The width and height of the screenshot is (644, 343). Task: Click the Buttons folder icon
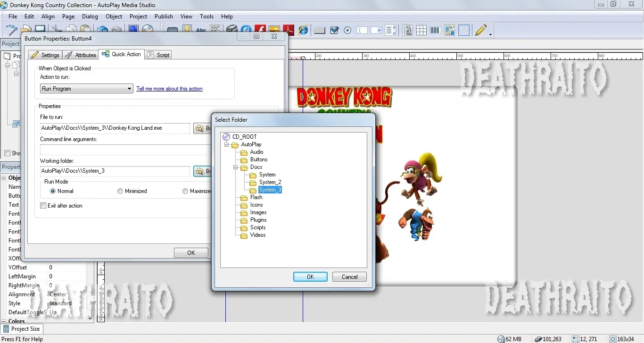click(x=244, y=160)
